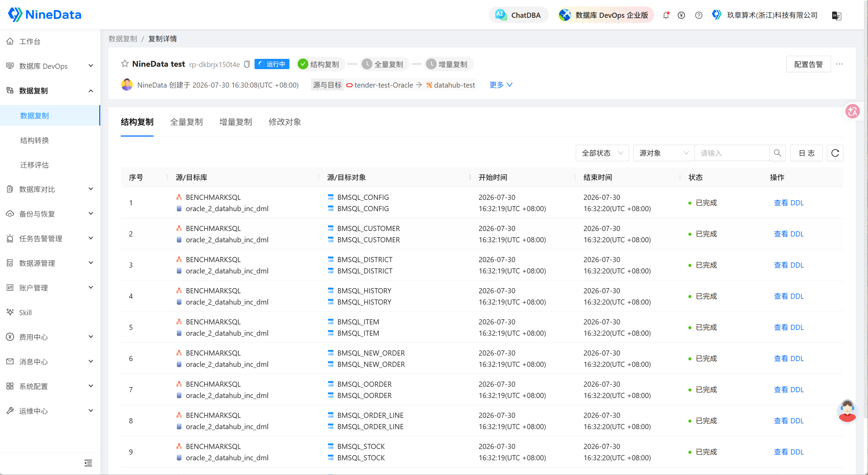The width and height of the screenshot is (868, 475).
Task: Expand 数据库对比 sidebar menu
Action: pos(50,189)
